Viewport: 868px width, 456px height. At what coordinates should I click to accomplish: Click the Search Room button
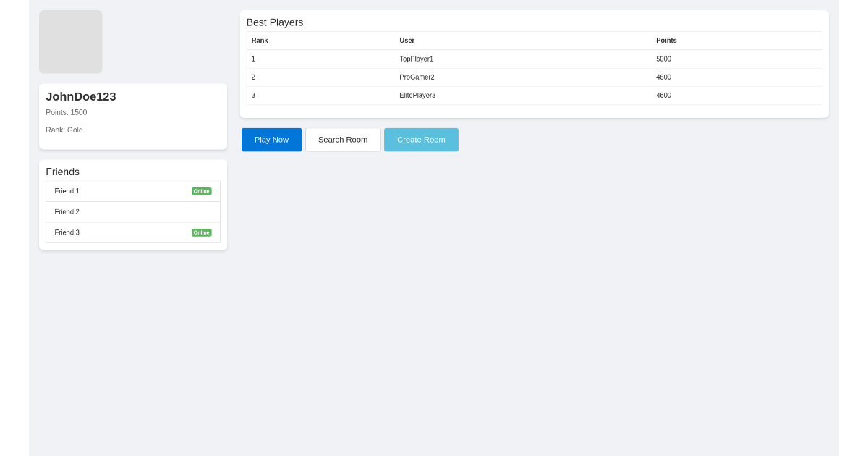pos(343,139)
